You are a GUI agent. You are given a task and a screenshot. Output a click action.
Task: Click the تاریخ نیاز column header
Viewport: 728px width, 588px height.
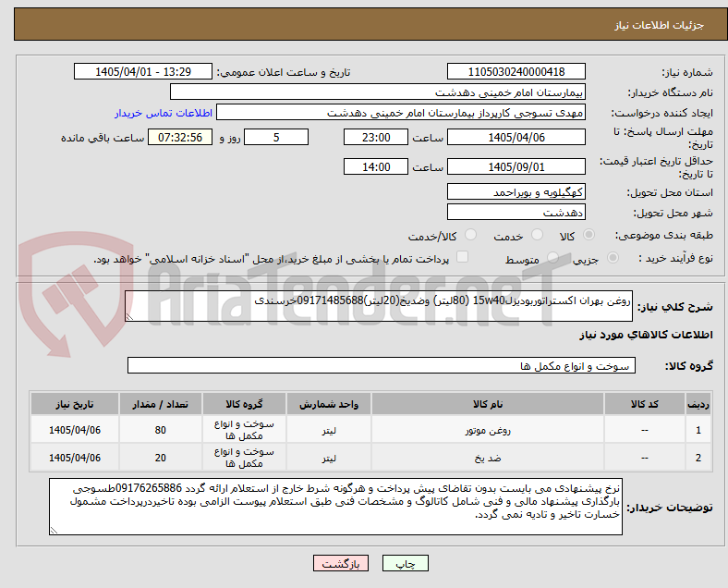click(x=75, y=404)
